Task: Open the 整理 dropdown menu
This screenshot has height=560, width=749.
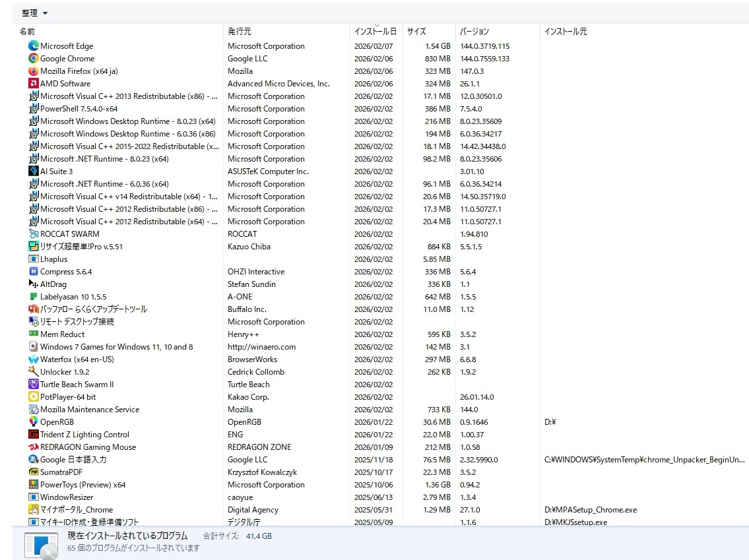Action: pos(34,13)
